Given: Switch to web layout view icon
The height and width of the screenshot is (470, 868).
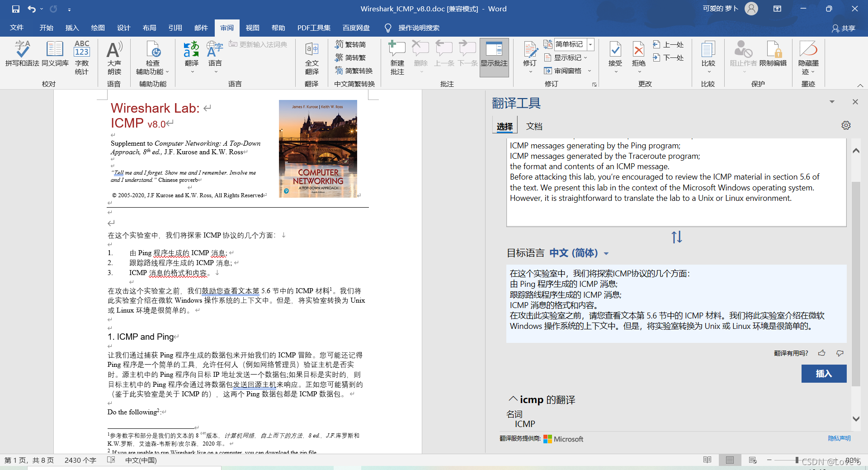Looking at the screenshot, I should (x=753, y=460).
